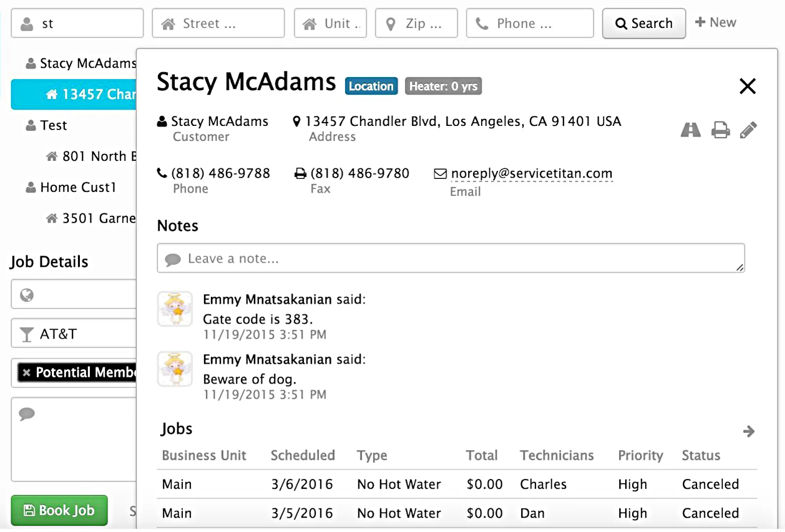
Task: Open the 3/6/2016 job row
Action: (457, 484)
